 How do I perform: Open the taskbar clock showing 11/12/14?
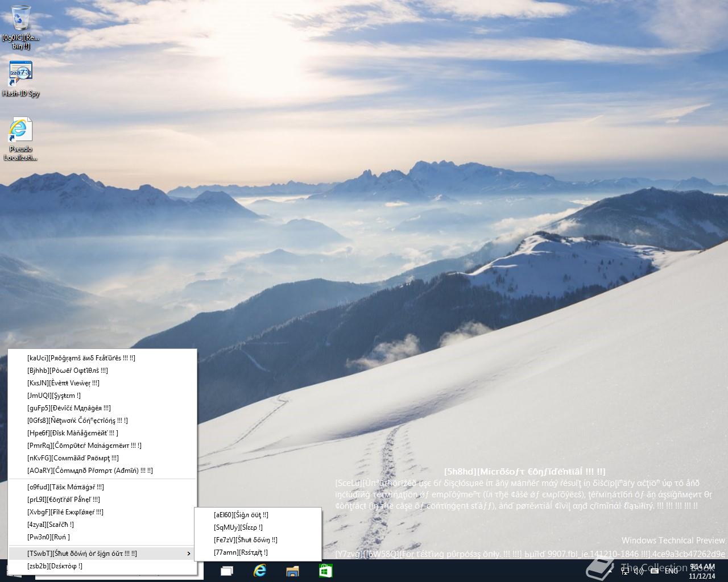coord(702,571)
